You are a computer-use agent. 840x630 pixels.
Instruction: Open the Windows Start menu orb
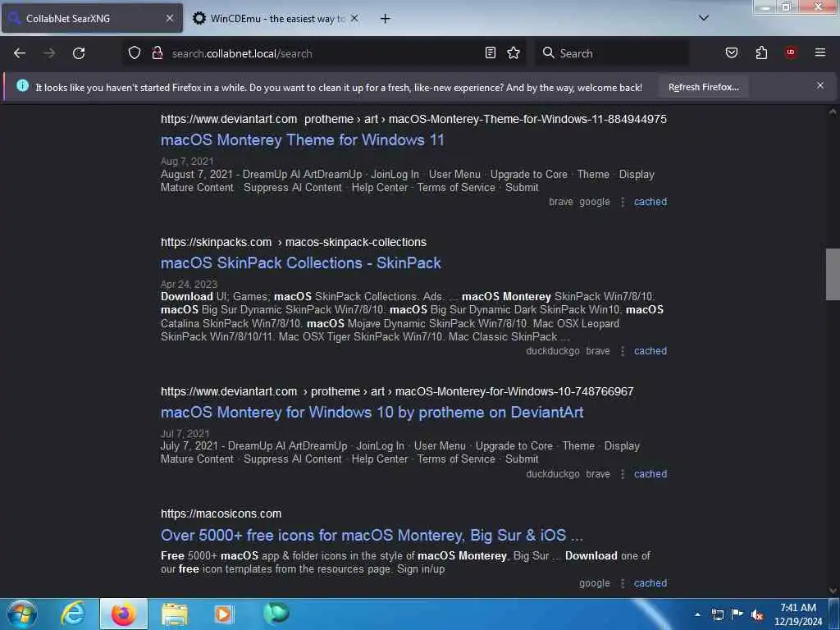[22, 614]
